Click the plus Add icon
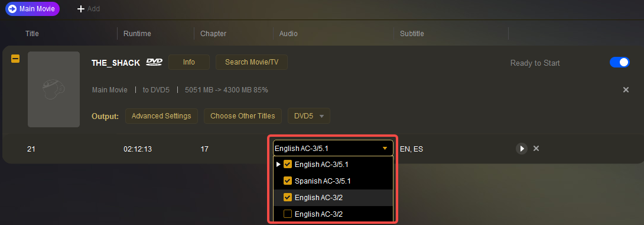 click(81, 9)
